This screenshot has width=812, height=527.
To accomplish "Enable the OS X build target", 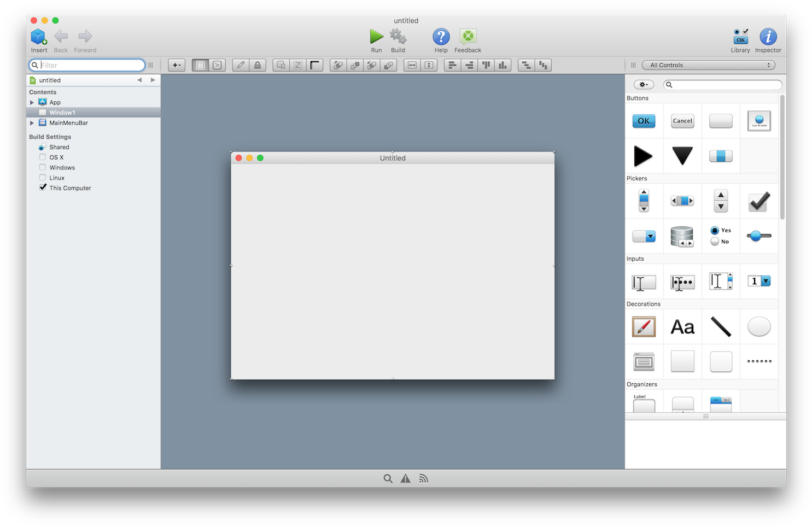I will [x=43, y=157].
